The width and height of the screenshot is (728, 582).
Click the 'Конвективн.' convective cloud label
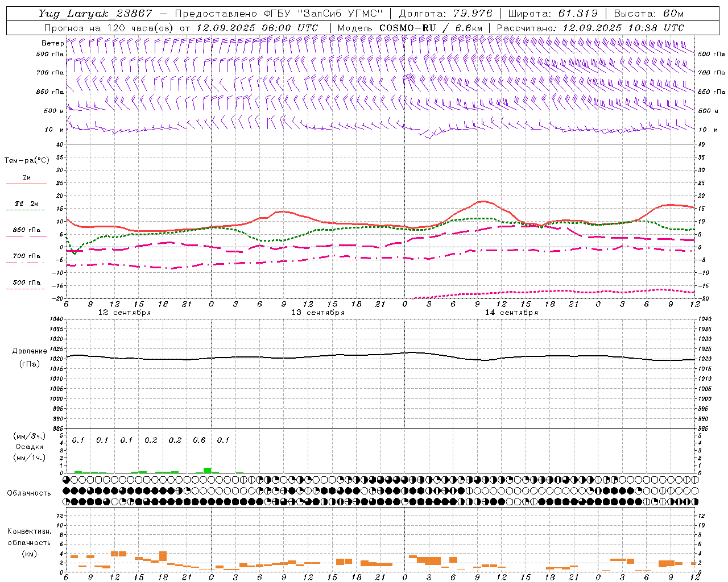[29, 531]
